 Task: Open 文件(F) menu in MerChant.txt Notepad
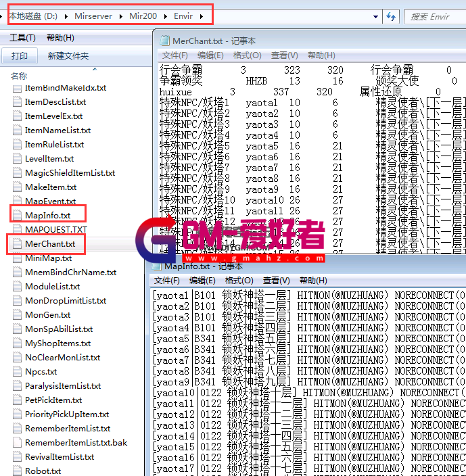point(175,55)
